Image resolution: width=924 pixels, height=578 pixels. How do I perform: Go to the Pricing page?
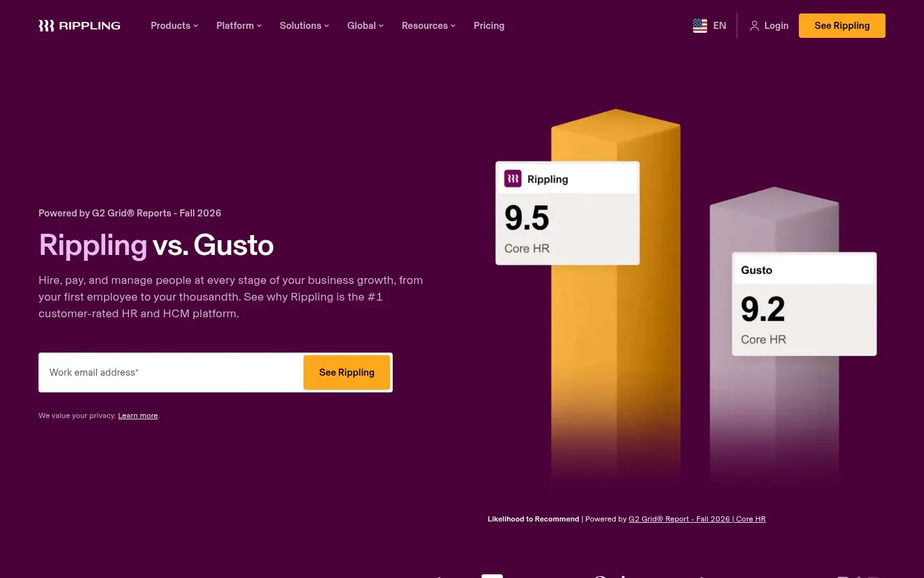coord(489,26)
